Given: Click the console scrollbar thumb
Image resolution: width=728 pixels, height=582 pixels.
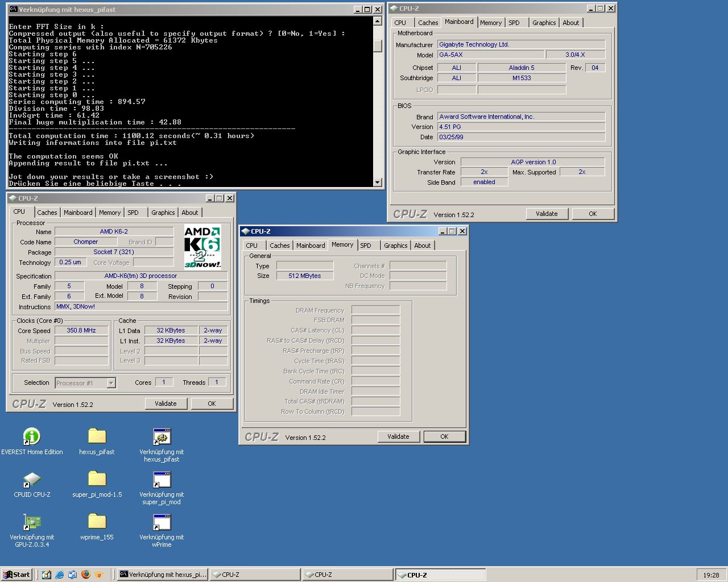Looking at the screenshot, I should tap(378, 45).
